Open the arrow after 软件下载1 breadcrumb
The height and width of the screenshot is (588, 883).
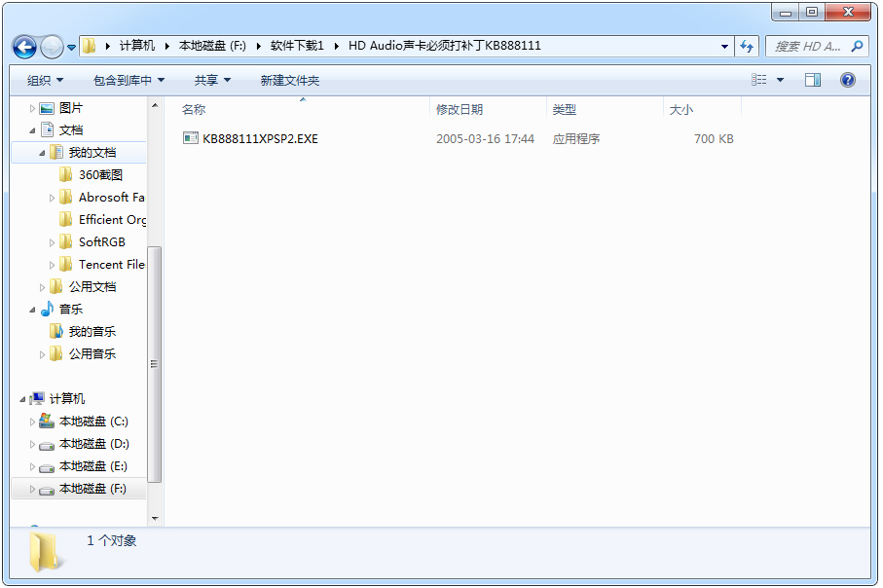click(x=336, y=46)
